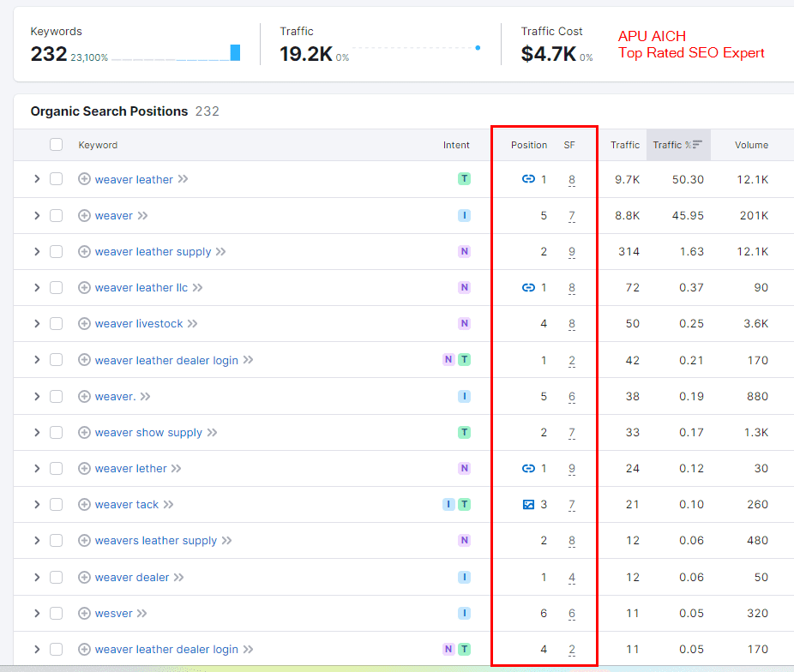Click the Keywords trend bar chart
This screenshot has height=672, width=794.
click(x=176, y=54)
